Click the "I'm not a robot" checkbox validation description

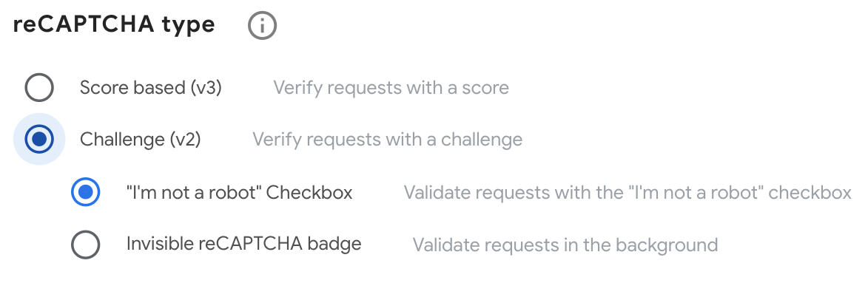(628, 192)
